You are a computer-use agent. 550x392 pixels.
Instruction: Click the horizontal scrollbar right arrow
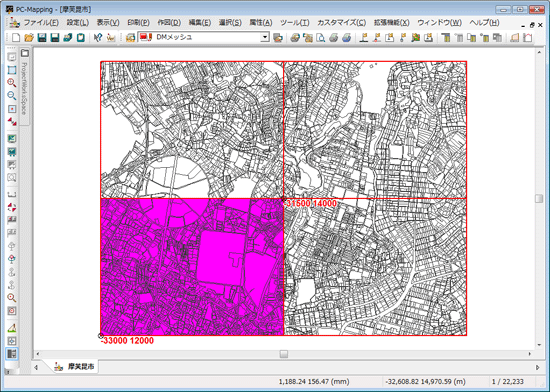coord(530,354)
